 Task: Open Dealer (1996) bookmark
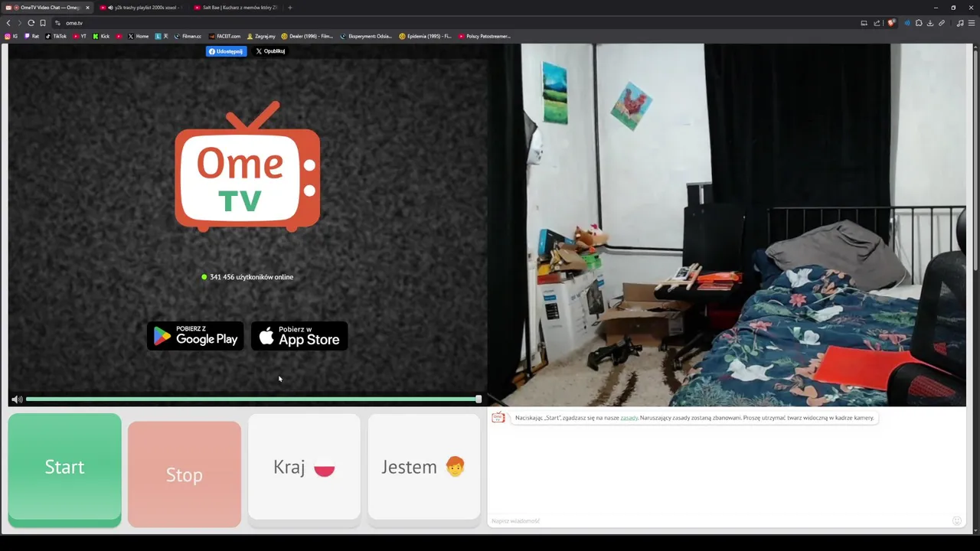pos(307,36)
